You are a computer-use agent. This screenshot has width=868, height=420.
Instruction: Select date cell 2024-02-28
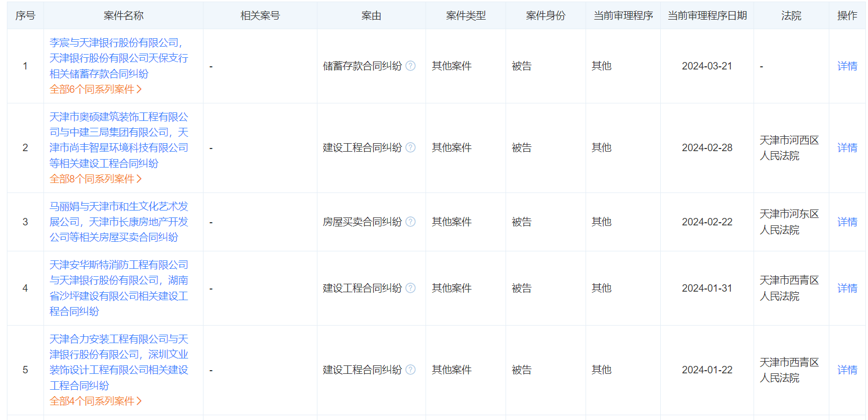pos(707,147)
